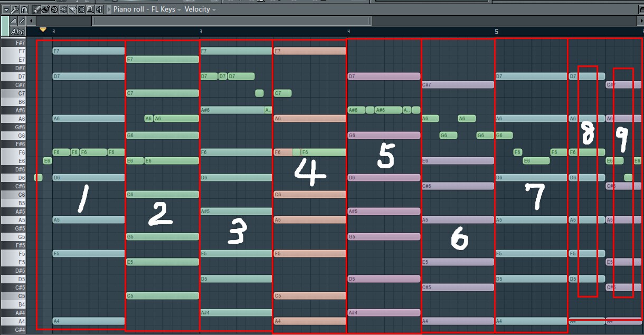Image resolution: width=644 pixels, height=335 pixels.
Task: Click the B5 piano key
Action: [x=13, y=203]
